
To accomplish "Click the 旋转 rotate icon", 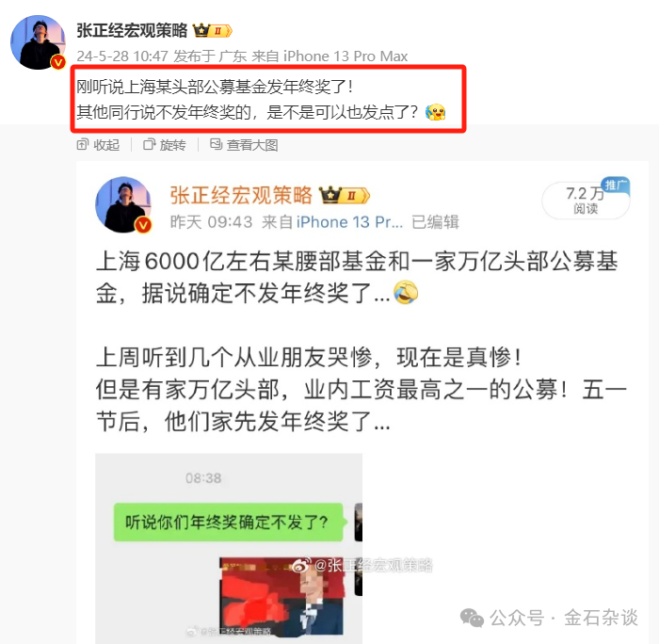I will 149,145.
